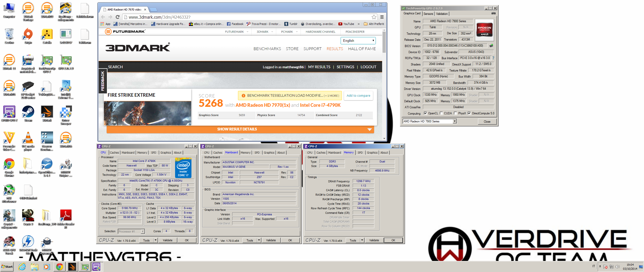
Task: Expand Tools dropdown arrow in Memory CPU-Z
Action: pos(362,240)
